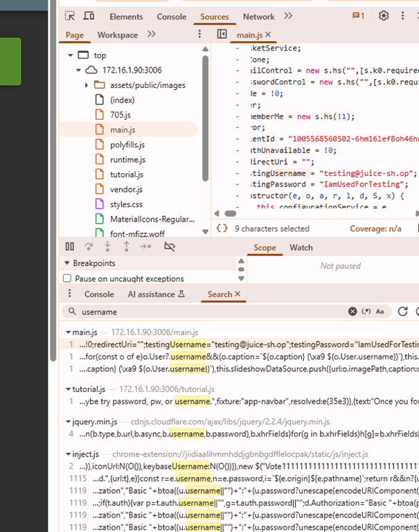Collapse tutorial.js search results group
419x532 pixels.
[x=68, y=389]
